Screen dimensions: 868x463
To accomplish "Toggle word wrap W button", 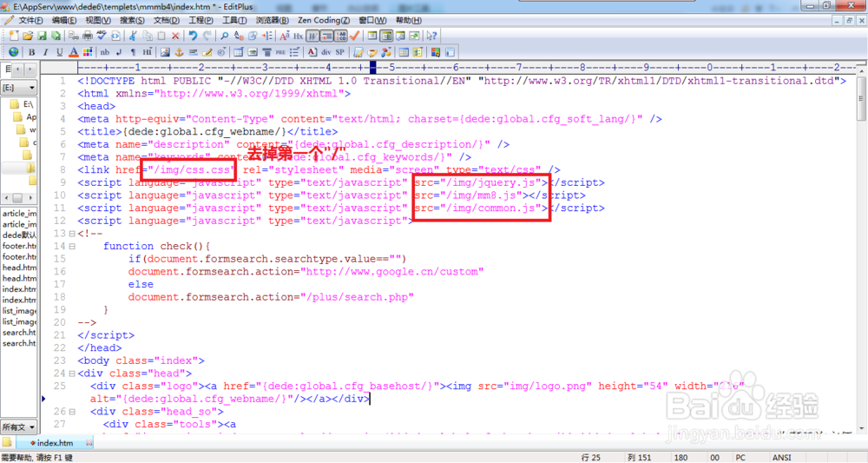I will tap(312, 36).
